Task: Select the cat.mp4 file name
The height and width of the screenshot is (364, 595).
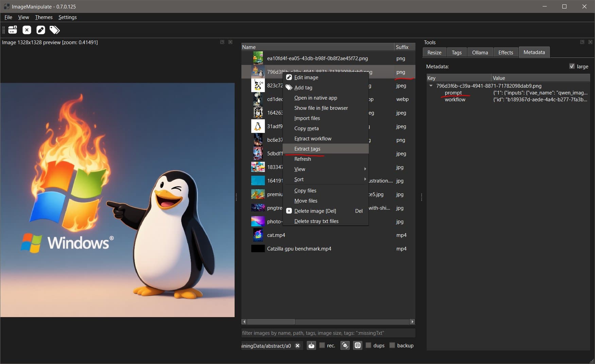Action: (276, 235)
